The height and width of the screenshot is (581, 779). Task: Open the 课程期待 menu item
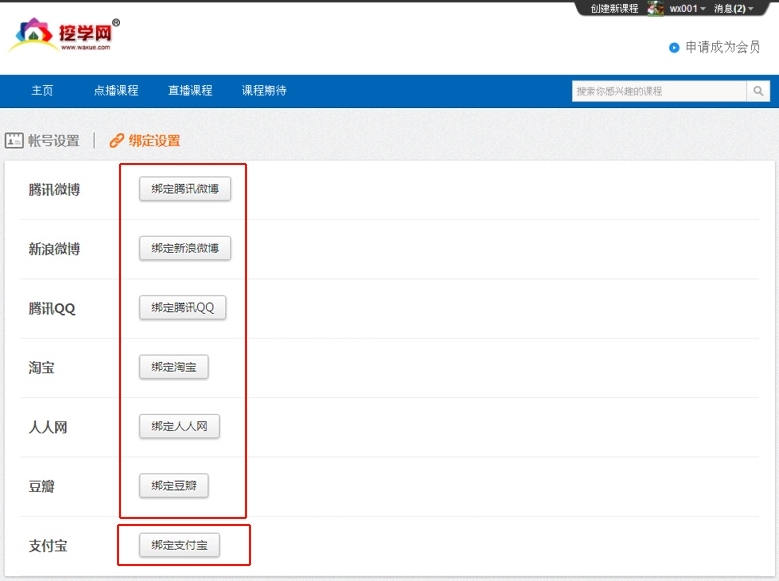click(264, 90)
